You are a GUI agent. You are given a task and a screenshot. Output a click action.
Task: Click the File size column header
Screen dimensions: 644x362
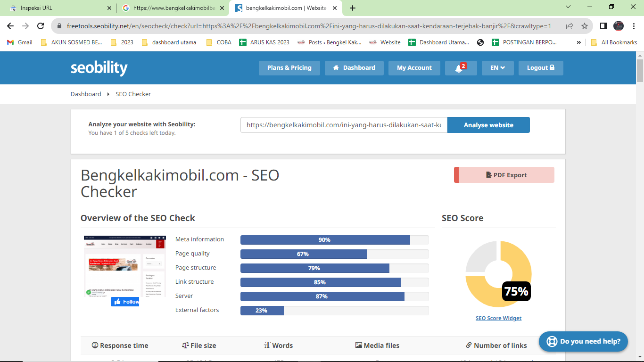point(199,346)
